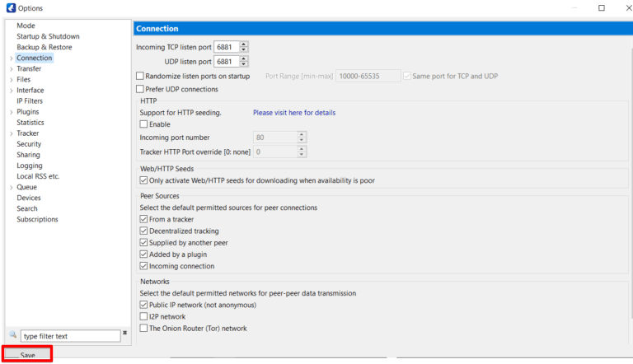Image resolution: width=633 pixels, height=364 pixels.
Task: Click the search magnifier icon beside filter box
Action: tap(13, 334)
